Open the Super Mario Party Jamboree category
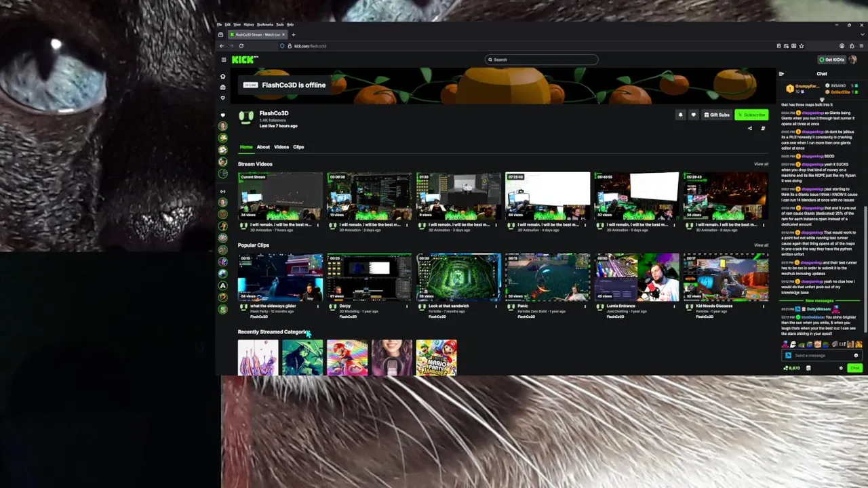The width and height of the screenshot is (868, 488). pyautogui.click(x=436, y=357)
